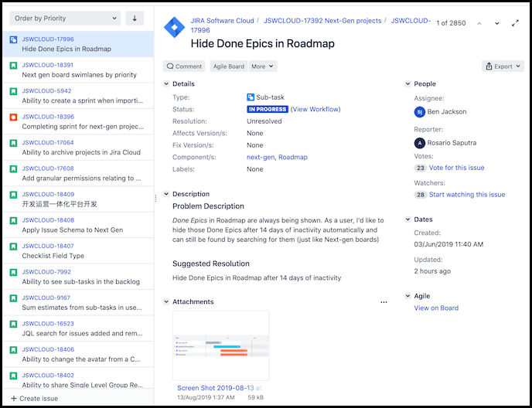Add a Comment to the issue
The height and width of the screenshot is (408, 532).
[184, 66]
